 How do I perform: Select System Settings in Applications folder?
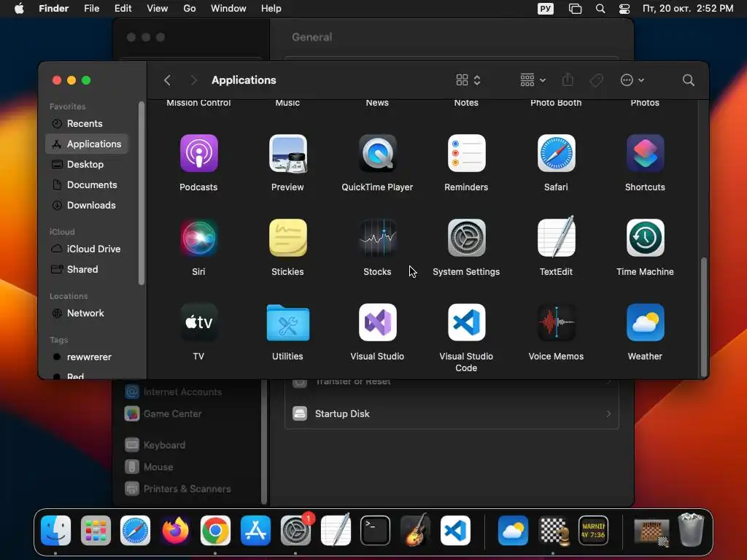click(x=466, y=238)
